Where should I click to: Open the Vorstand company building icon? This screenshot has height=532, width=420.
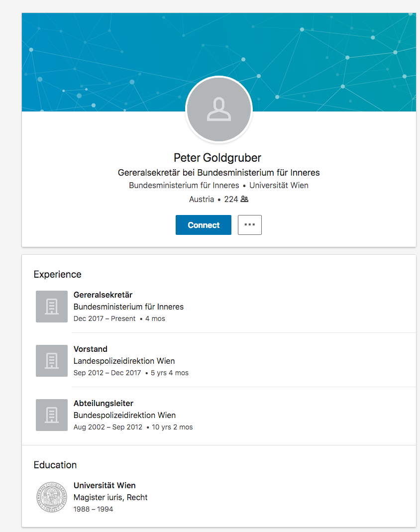pyautogui.click(x=52, y=361)
